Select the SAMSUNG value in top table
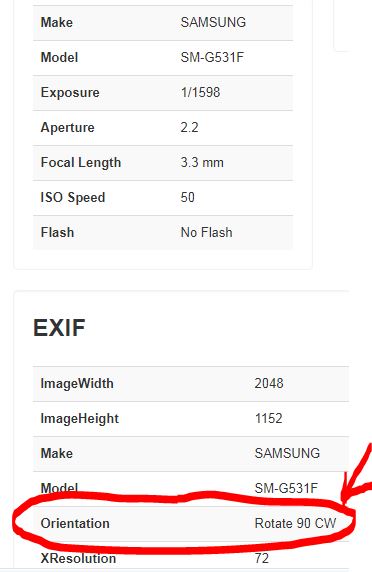The width and height of the screenshot is (372, 572). coord(213,23)
